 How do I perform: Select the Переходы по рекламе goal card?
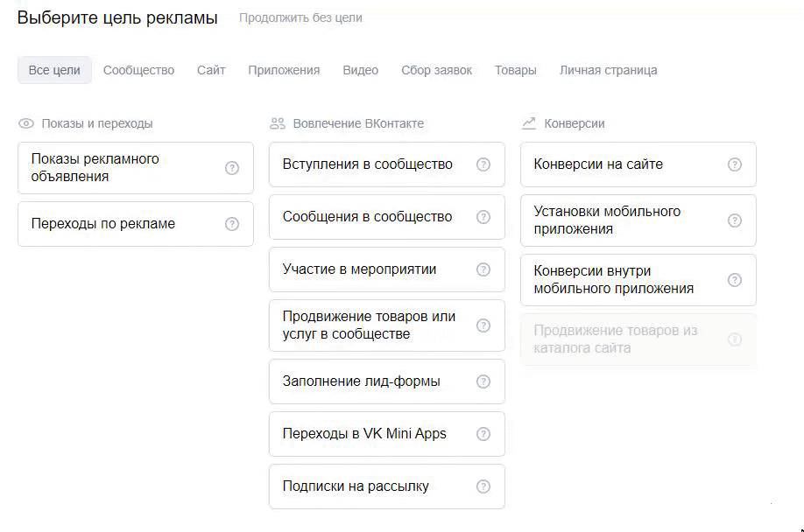pyautogui.click(x=136, y=224)
